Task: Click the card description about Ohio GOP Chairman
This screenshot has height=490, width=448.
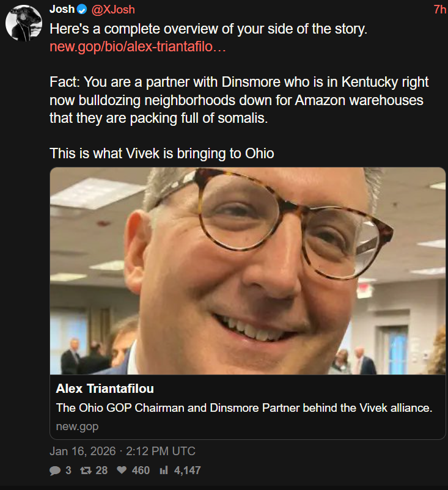Action: pos(244,408)
